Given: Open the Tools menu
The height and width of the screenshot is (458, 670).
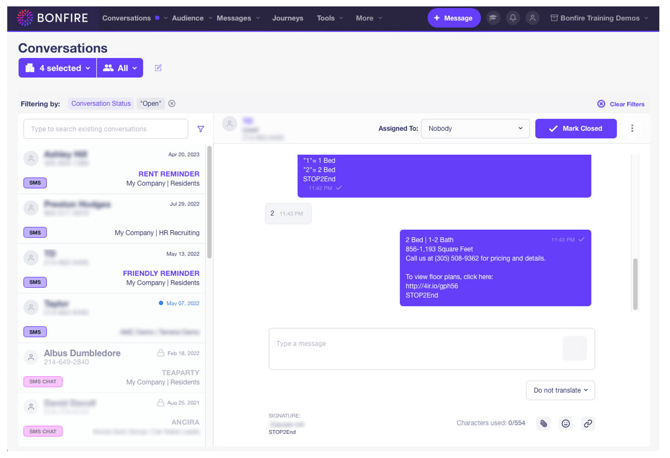Looking at the screenshot, I should click(329, 18).
